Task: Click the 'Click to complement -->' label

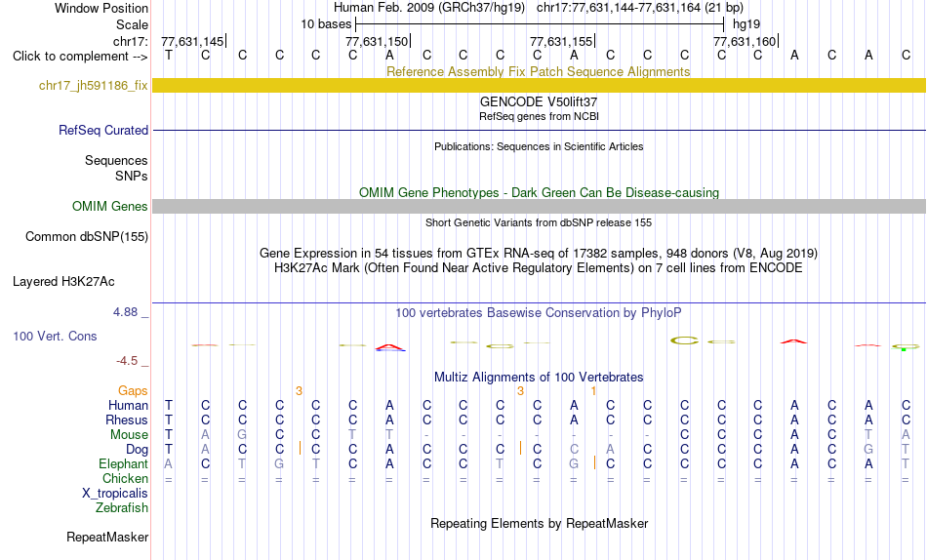Action: coord(80,57)
